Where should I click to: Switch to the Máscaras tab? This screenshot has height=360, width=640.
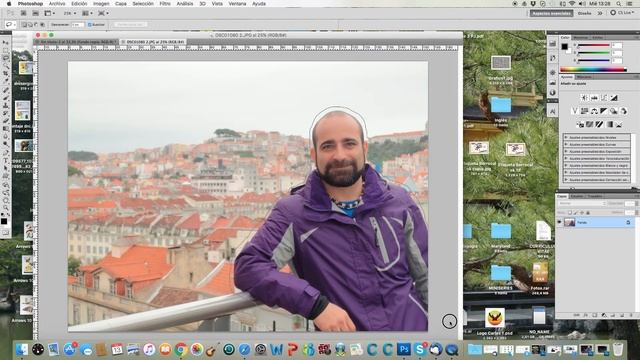tap(584, 77)
